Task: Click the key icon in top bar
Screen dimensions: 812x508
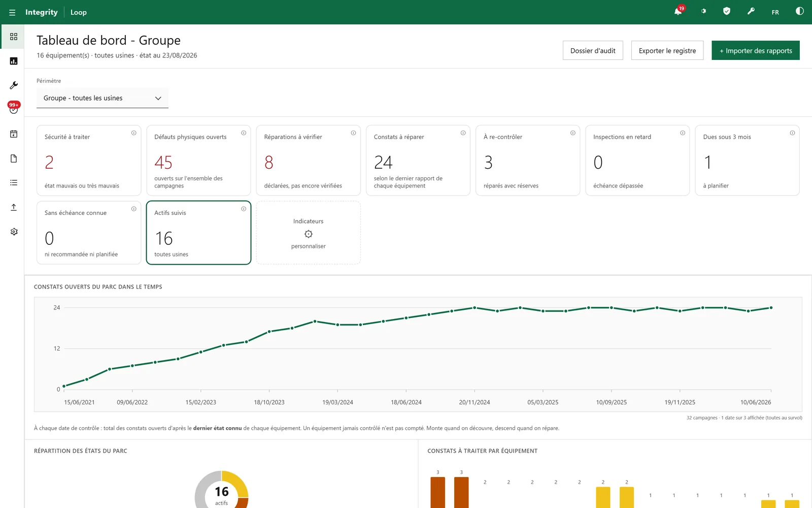Action: pyautogui.click(x=751, y=11)
